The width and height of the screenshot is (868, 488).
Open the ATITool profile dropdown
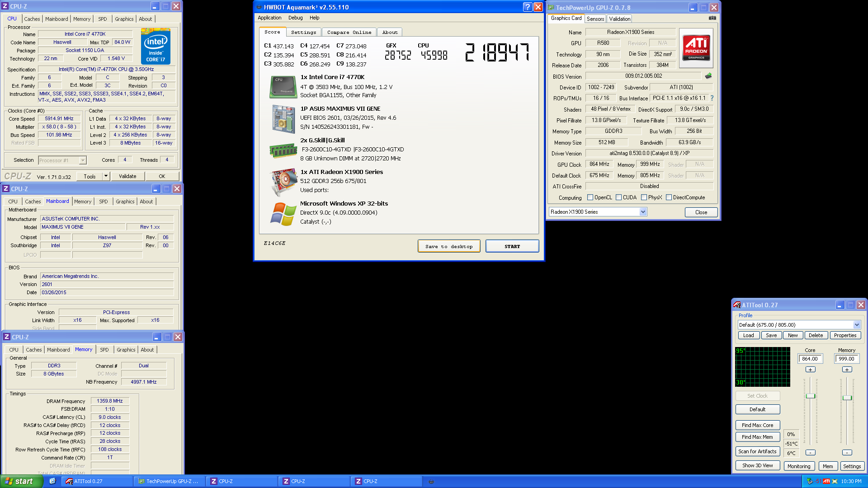(x=857, y=325)
